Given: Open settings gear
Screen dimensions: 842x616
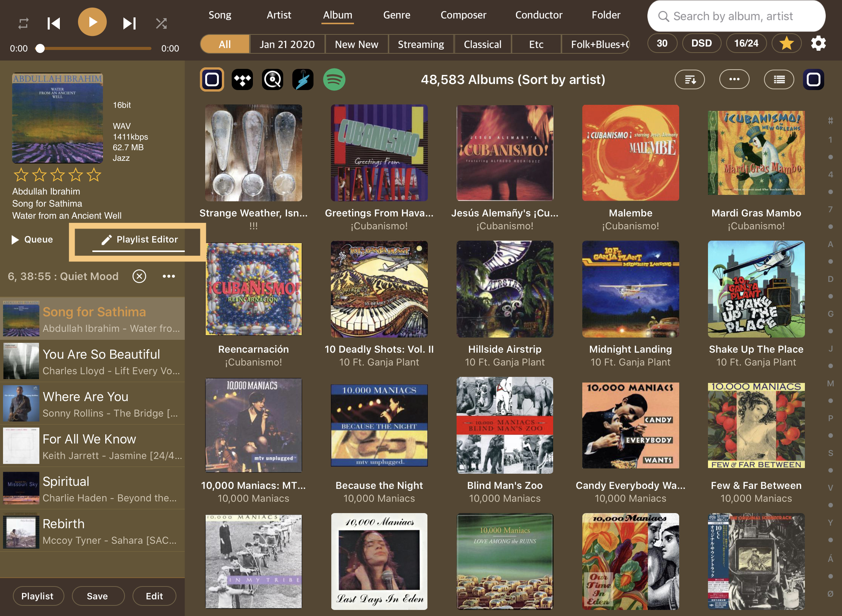Looking at the screenshot, I should point(818,43).
